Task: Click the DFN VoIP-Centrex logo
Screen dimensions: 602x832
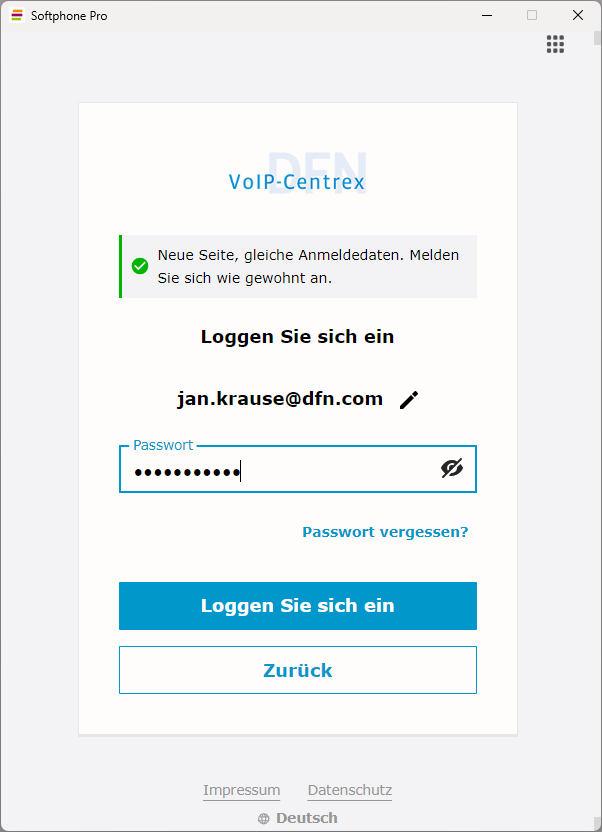Action: (x=297, y=174)
